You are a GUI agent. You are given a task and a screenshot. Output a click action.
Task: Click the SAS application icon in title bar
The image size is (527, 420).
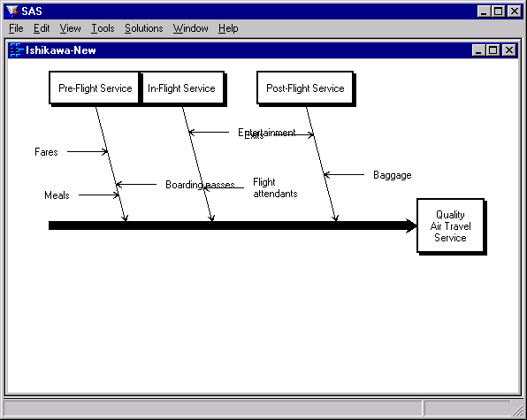[x=12, y=11]
